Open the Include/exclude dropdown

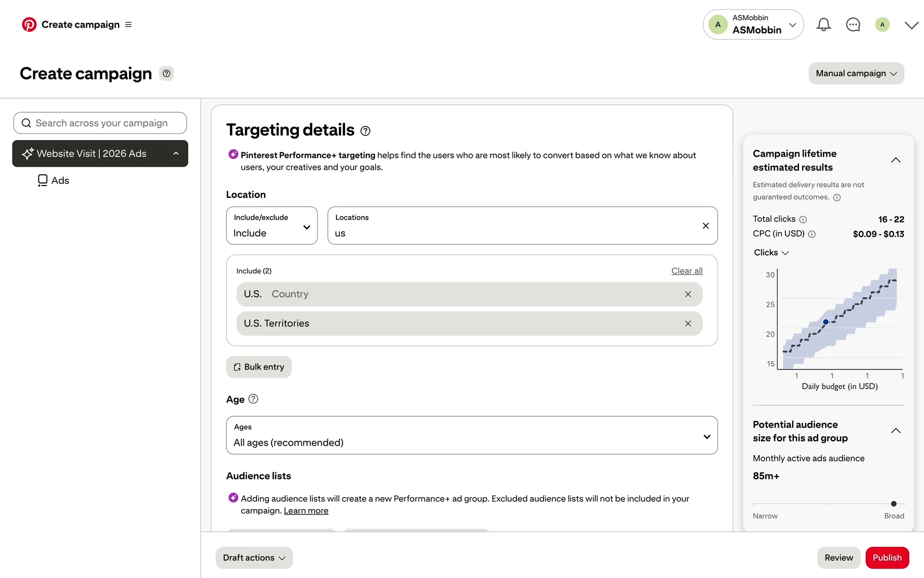click(x=272, y=226)
